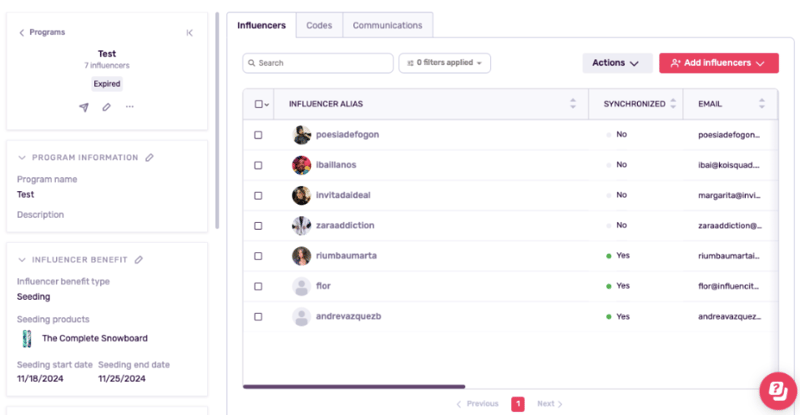Edit Influencer Benefit with pencil icon
Screen dimensions: 800x415
point(139,260)
